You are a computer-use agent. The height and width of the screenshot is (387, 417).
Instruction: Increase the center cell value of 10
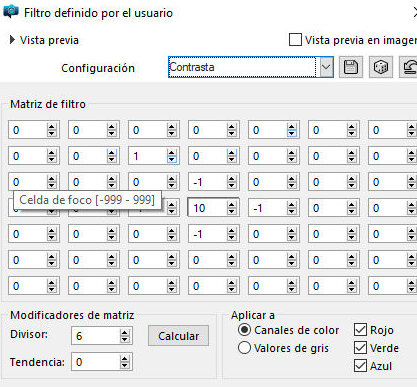231,205
